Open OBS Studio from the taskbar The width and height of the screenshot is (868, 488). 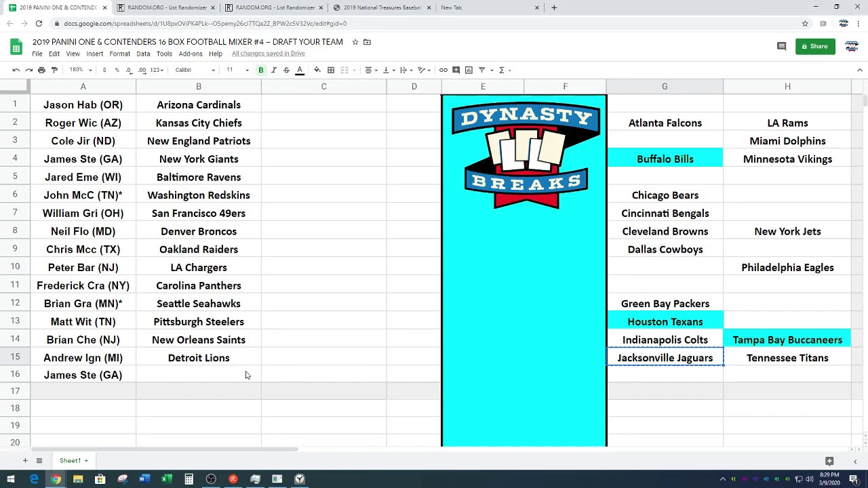[211, 479]
